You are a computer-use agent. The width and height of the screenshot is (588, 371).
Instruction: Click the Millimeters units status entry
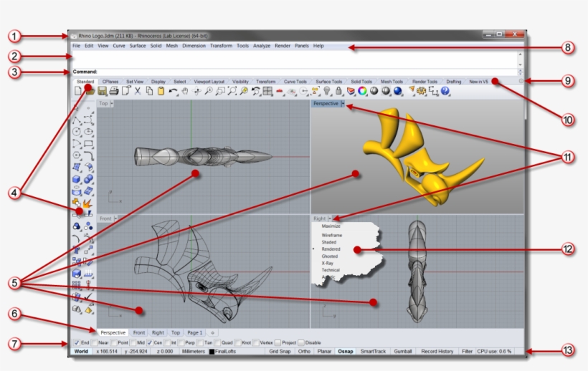pyautogui.click(x=193, y=352)
